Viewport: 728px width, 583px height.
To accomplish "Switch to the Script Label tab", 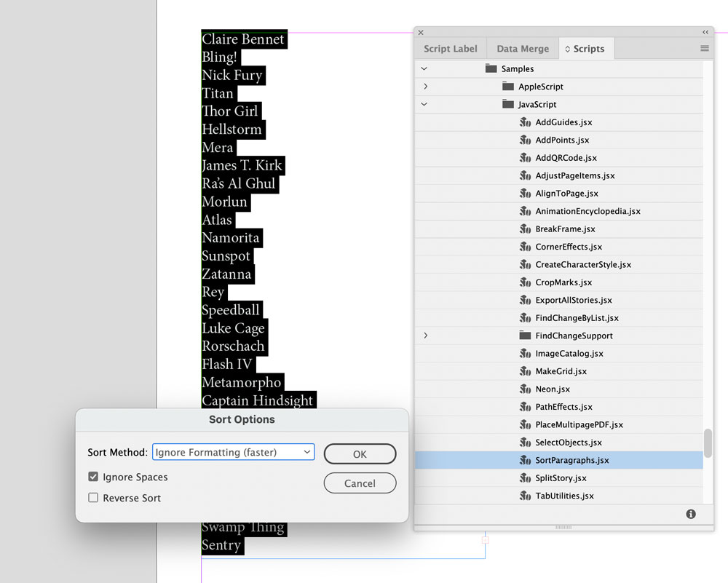I will click(451, 49).
